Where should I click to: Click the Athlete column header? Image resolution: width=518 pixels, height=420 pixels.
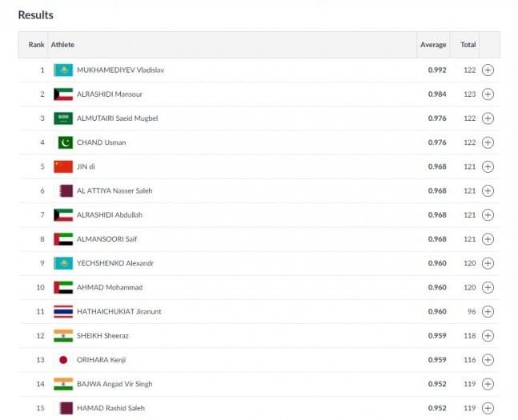(62, 45)
